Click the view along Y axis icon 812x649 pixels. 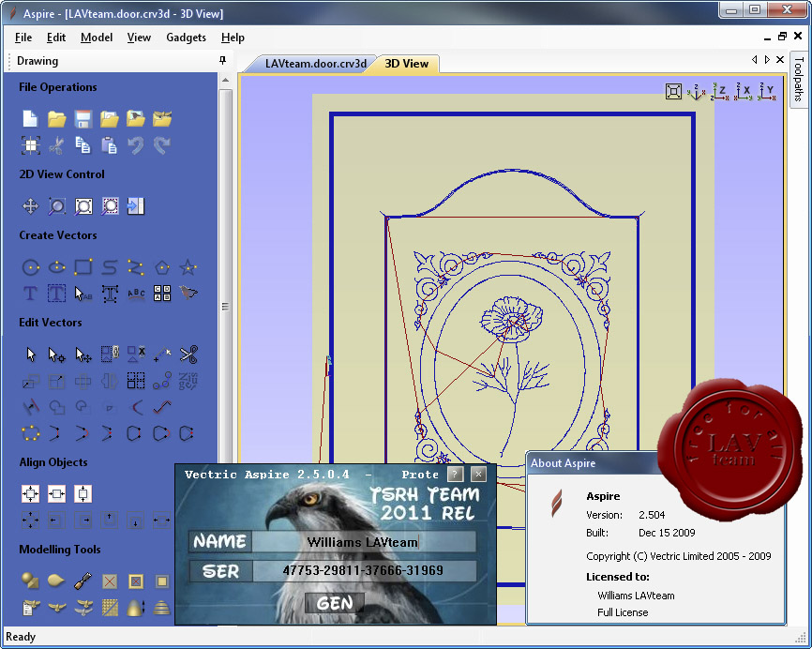[767, 92]
